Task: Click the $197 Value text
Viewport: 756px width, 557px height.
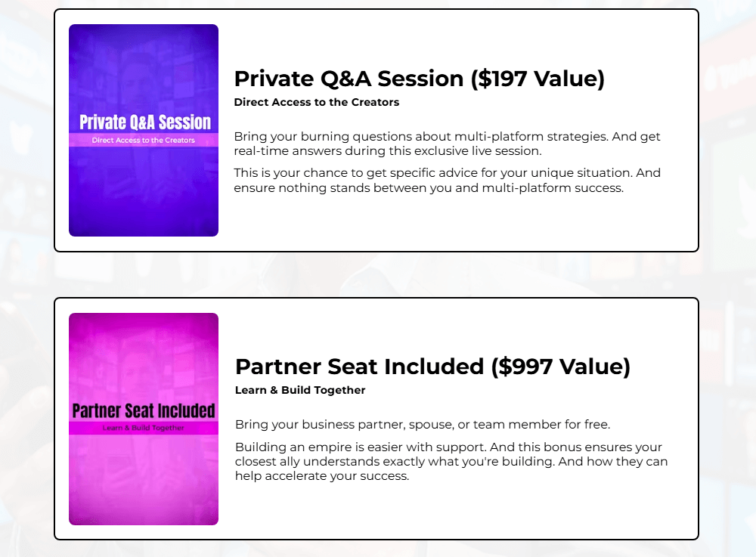Action: click(x=538, y=79)
